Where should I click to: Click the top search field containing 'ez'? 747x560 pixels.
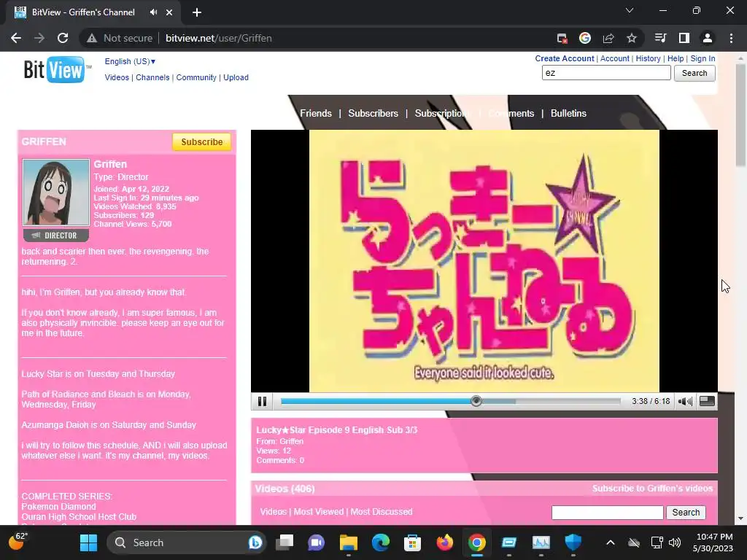[x=606, y=73]
